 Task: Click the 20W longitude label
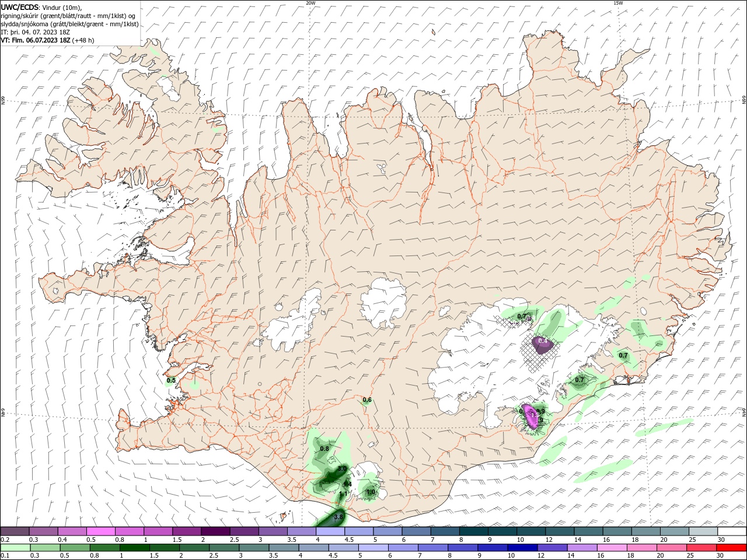coord(310,3)
